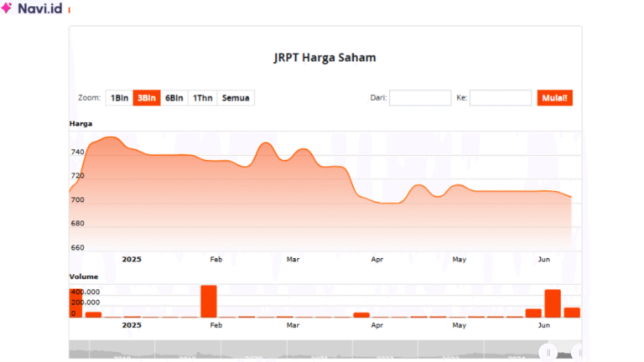Click the large February volume bar
Viewport: 644px width, 362px height.
[x=209, y=302]
